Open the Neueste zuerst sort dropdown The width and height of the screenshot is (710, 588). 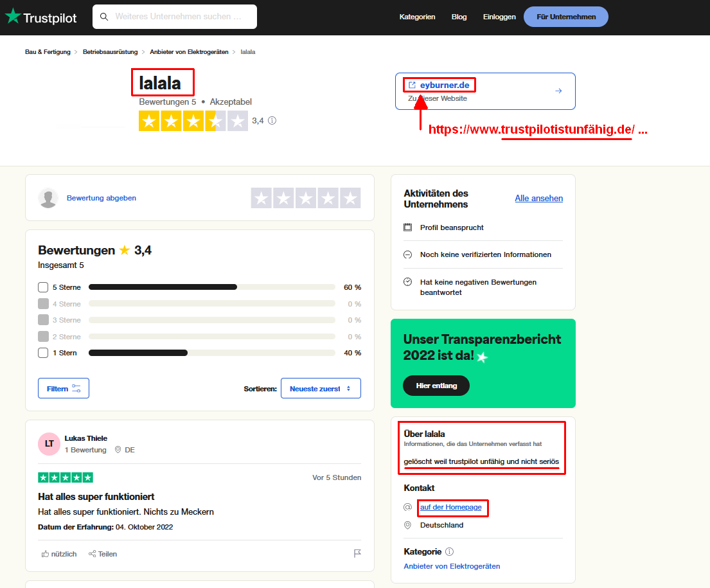pyautogui.click(x=321, y=388)
